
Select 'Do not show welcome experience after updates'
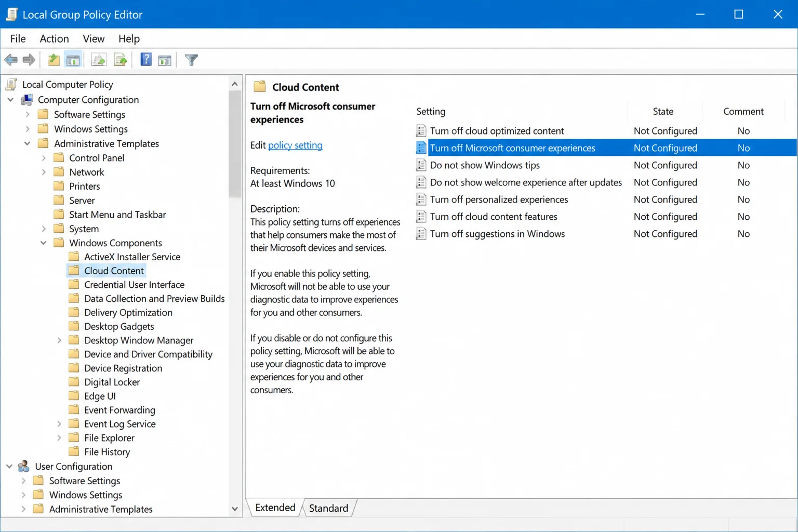click(526, 182)
